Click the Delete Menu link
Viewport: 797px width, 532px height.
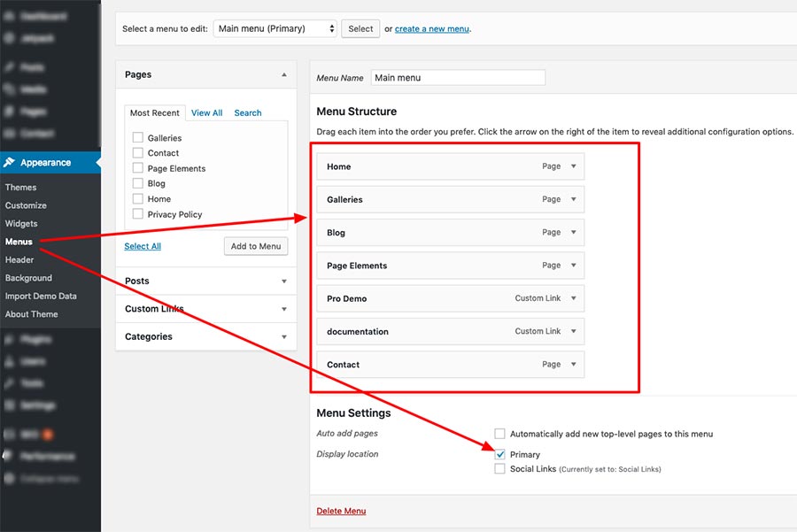[341, 511]
